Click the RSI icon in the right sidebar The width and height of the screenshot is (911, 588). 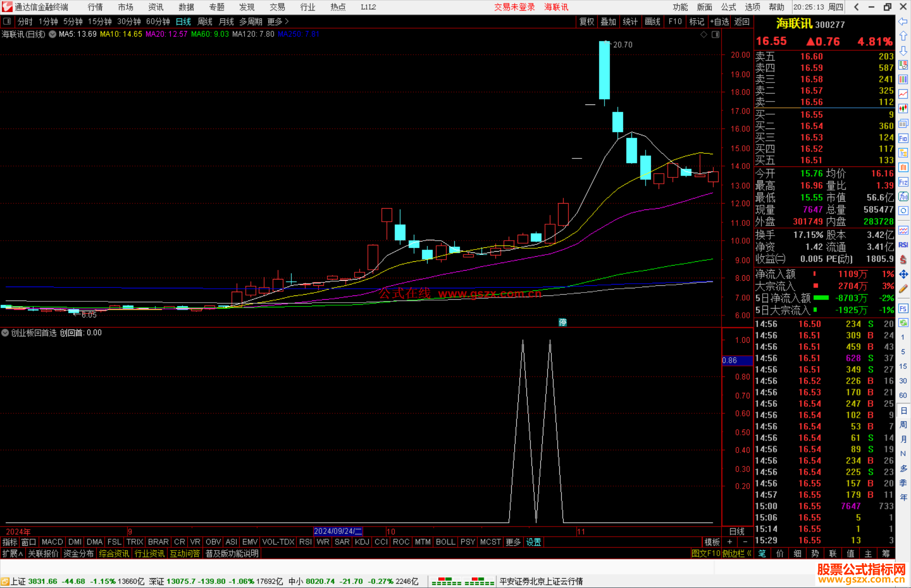[903, 245]
